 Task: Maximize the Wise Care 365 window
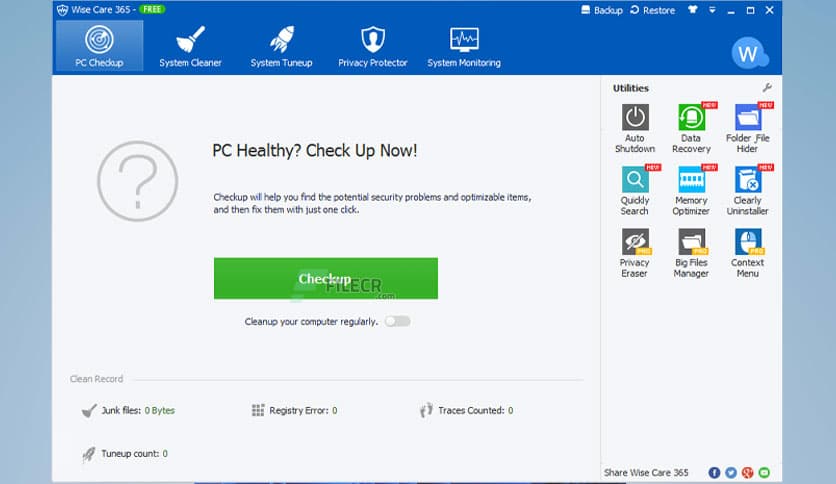[x=750, y=10]
